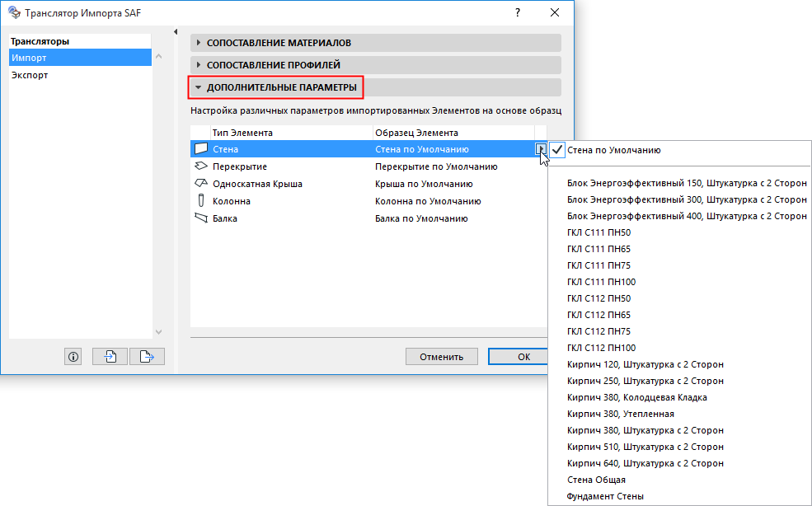Select the Балка element type row
This screenshot has height=506, width=812.
(368, 218)
